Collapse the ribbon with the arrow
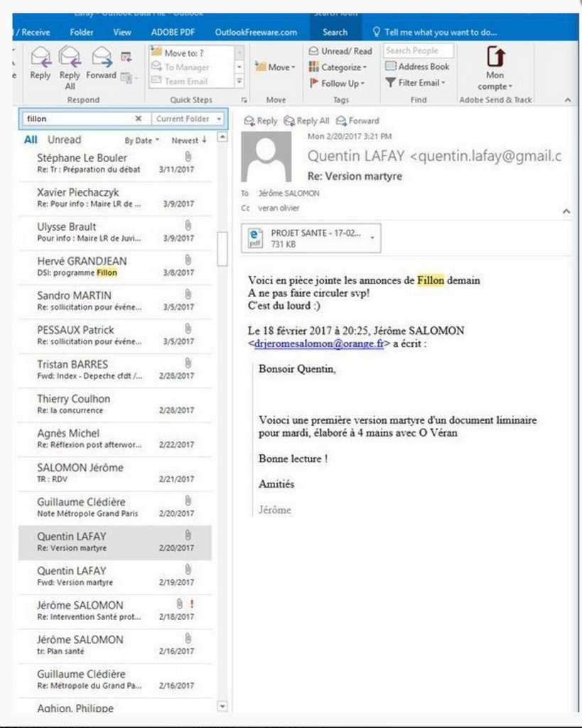The image size is (582, 728). pos(567,100)
